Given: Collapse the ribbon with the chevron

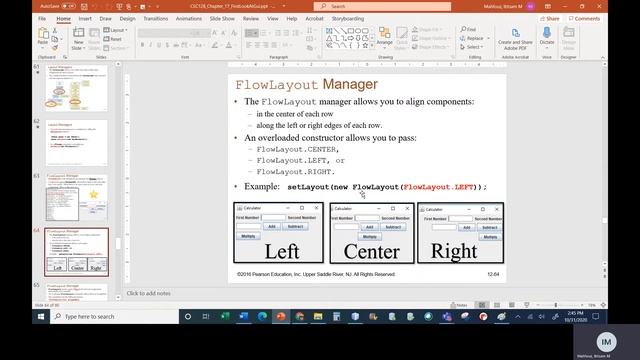Looking at the screenshot, I should (x=603, y=58).
